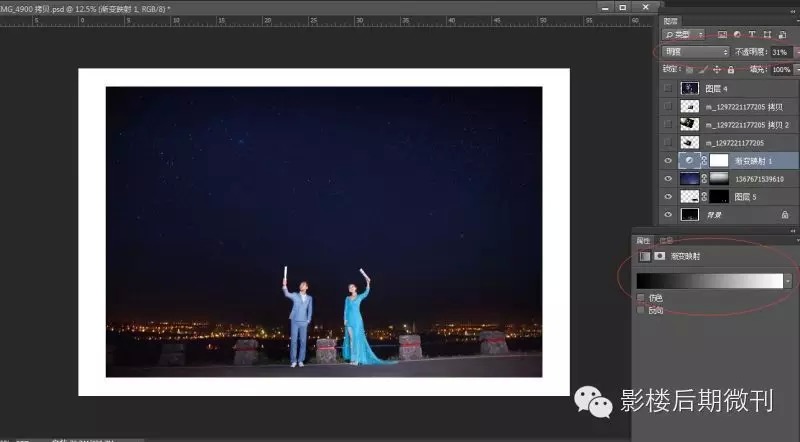This screenshot has width=800, height=442.
Task: Click the padlock on the 背景 layer
Action: click(x=785, y=215)
